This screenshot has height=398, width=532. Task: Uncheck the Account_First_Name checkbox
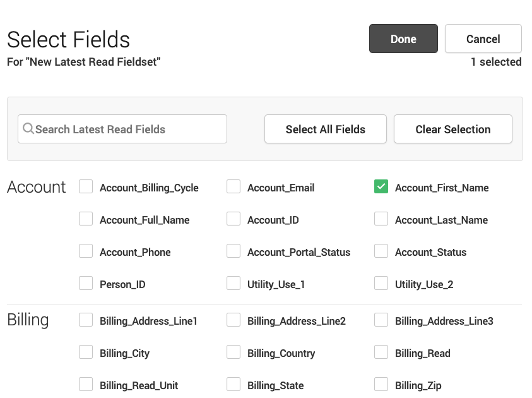pyautogui.click(x=381, y=187)
